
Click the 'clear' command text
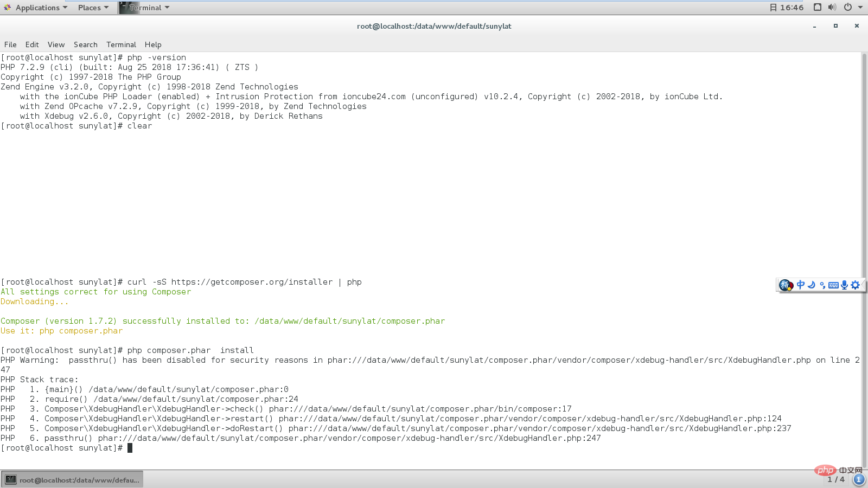(139, 126)
